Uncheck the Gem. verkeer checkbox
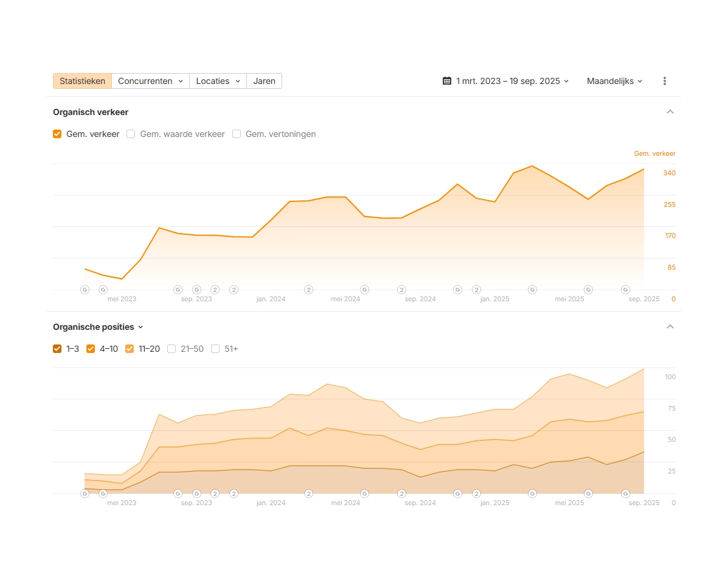Image resolution: width=728 pixels, height=580 pixels. point(57,134)
